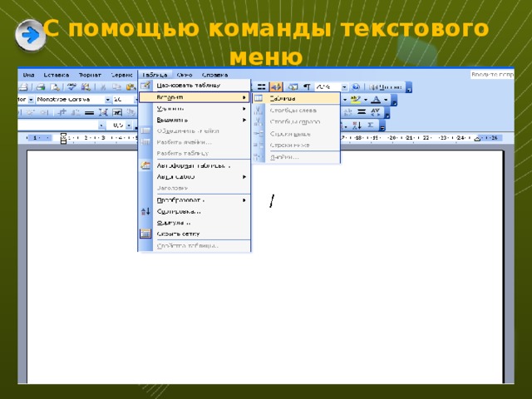Click the AutoSum sigma icon
The height and width of the screenshot is (399, 532).
(371, 126)
